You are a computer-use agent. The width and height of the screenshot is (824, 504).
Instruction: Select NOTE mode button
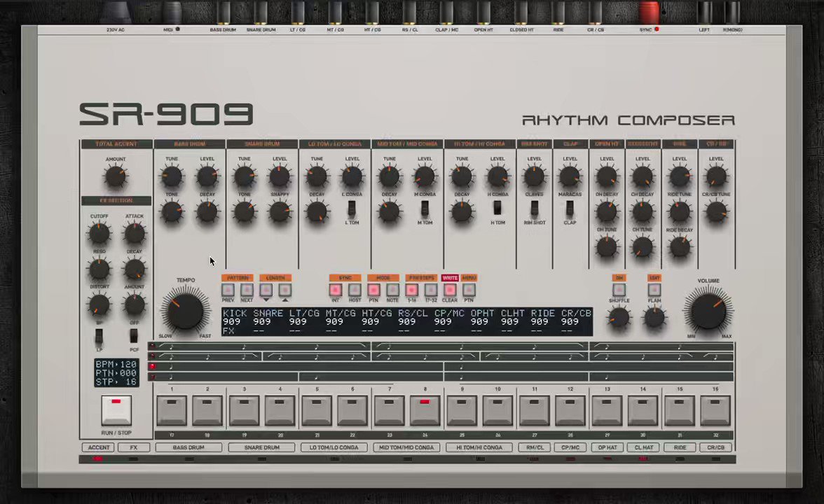point(392,290)
